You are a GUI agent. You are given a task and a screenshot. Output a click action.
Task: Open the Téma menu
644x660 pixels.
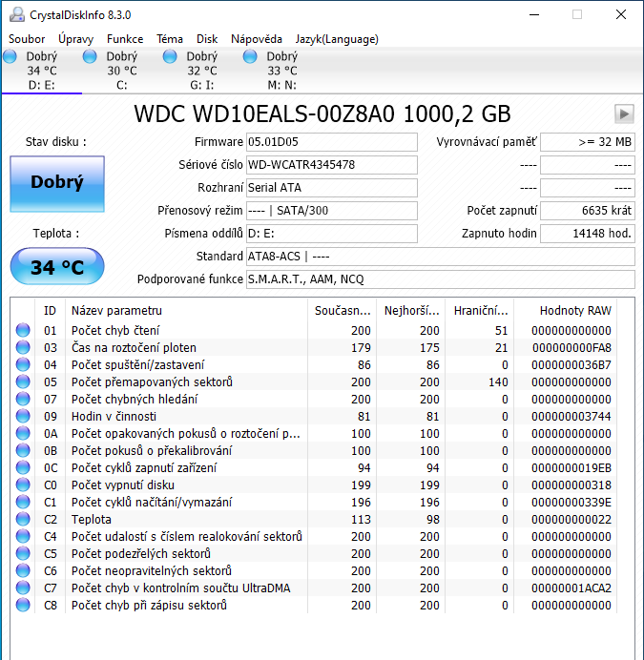170,39
